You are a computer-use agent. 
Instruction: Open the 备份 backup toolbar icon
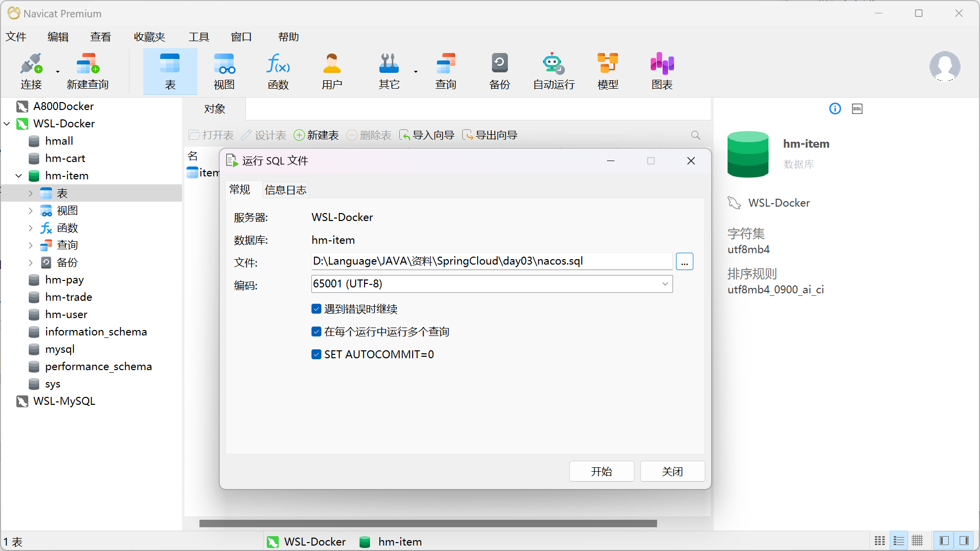[499, 71]
